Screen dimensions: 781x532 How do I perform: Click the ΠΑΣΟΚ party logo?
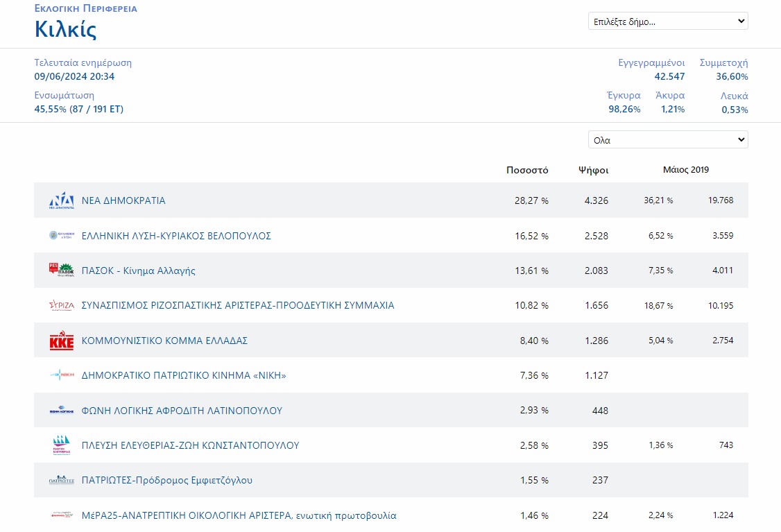(x=61, y=271)
